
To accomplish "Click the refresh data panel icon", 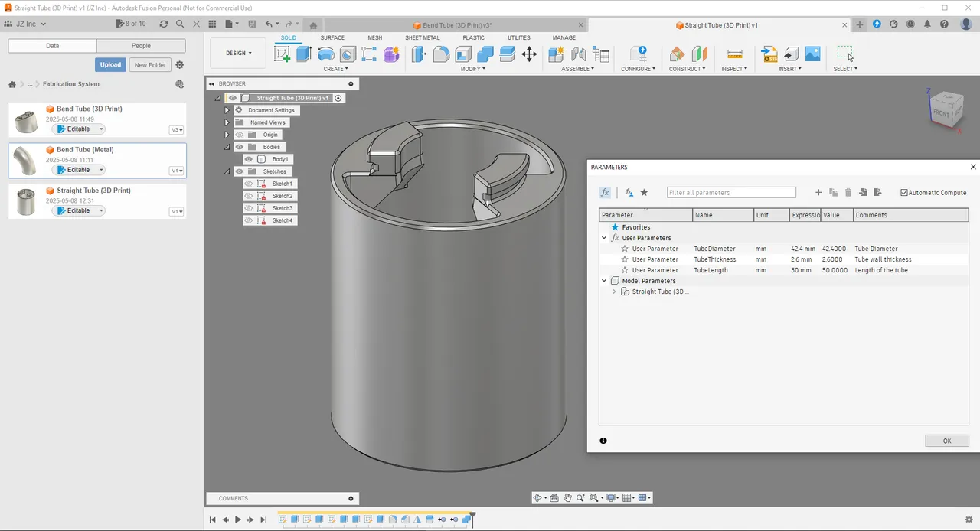I will click(164, 24).
